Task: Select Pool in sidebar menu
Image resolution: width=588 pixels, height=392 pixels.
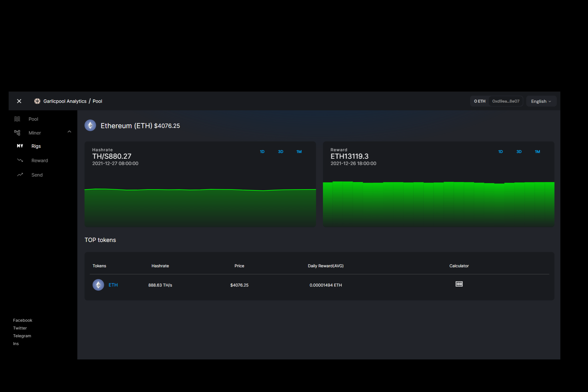Action: tap(33, 119)
